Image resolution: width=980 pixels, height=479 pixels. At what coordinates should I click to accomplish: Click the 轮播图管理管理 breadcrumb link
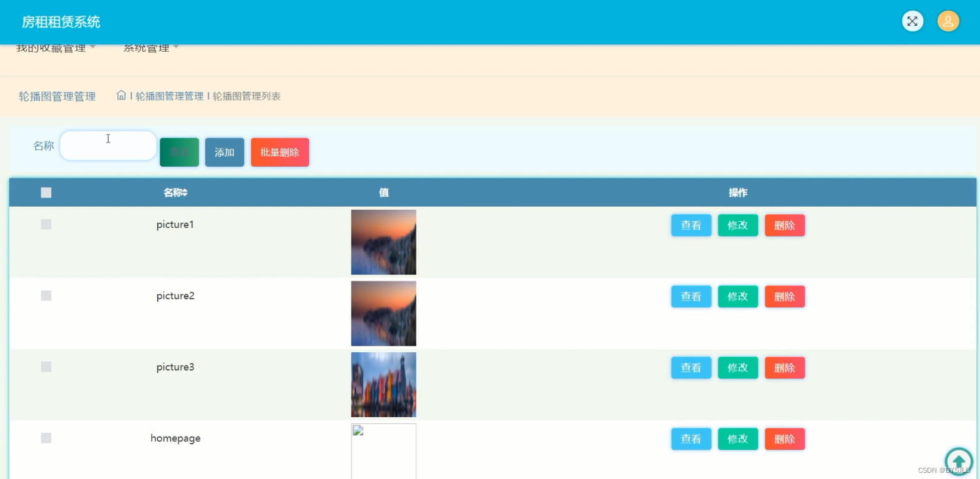point(170,96)
